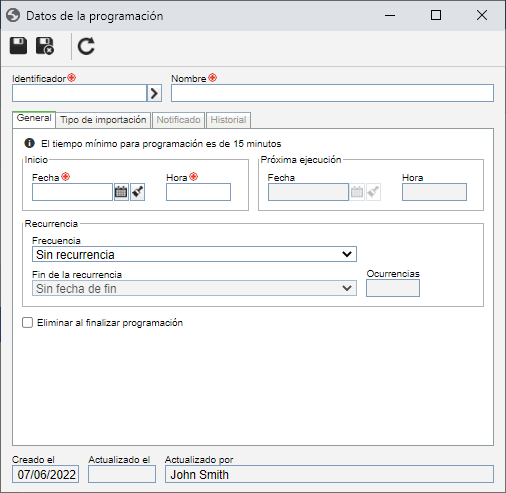506x493 pixels.
Task: Clear Inicio Fecha with the brush icon
Action: [x=137, y=192]
